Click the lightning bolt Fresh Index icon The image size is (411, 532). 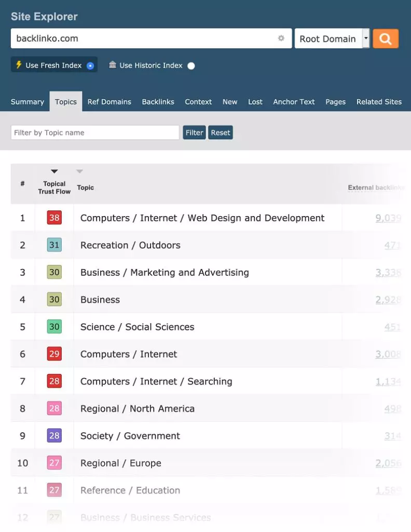tap(19, 65)
